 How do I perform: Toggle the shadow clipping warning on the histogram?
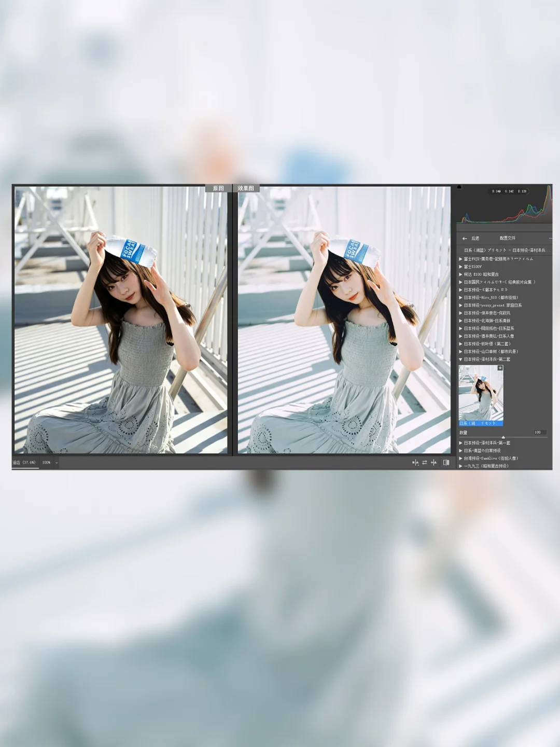point(459,188)
